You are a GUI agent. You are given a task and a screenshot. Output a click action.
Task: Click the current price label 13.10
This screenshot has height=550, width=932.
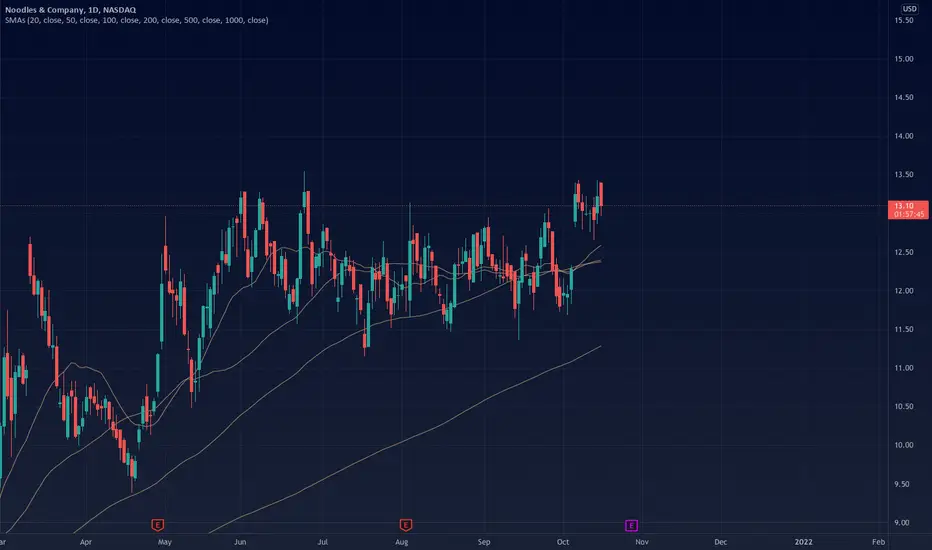(x=908, y=210)
